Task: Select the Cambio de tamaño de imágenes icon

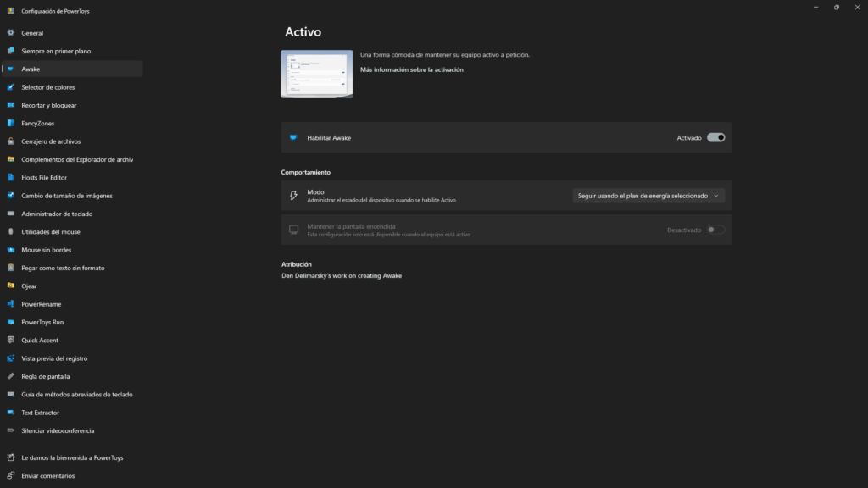Action: (10, 196)
